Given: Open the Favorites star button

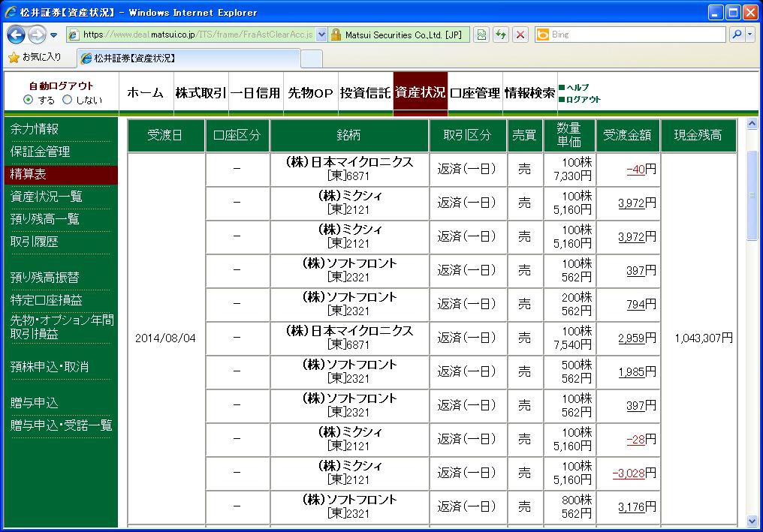Looking at the screenshot, I should point(35,57).
